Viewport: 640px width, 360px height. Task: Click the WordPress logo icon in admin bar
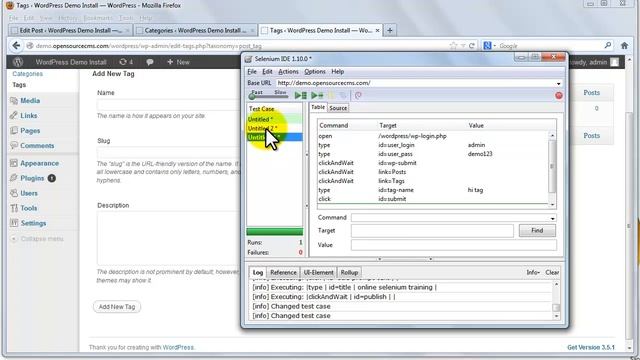point(18,62)
